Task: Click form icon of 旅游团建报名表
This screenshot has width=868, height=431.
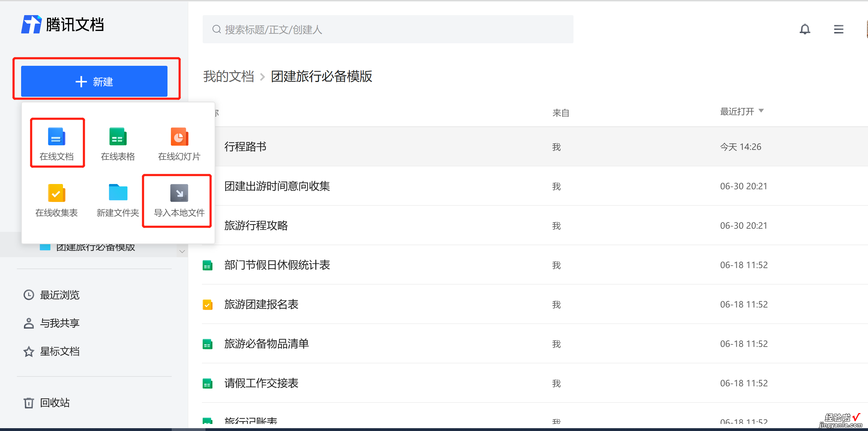Action: [208, 305]
